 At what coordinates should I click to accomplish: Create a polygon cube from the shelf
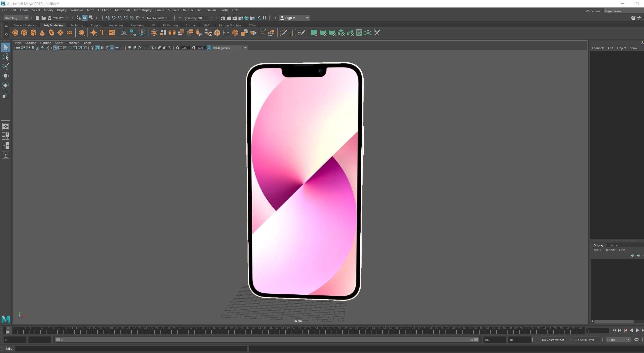(x=24, y=33)
